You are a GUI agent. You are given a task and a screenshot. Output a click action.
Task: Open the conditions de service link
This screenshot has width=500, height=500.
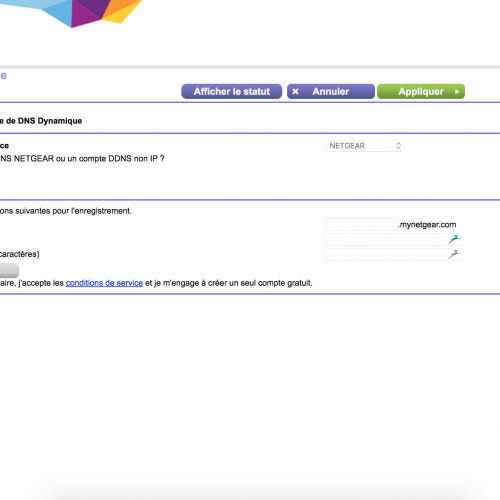coord(104,283)
